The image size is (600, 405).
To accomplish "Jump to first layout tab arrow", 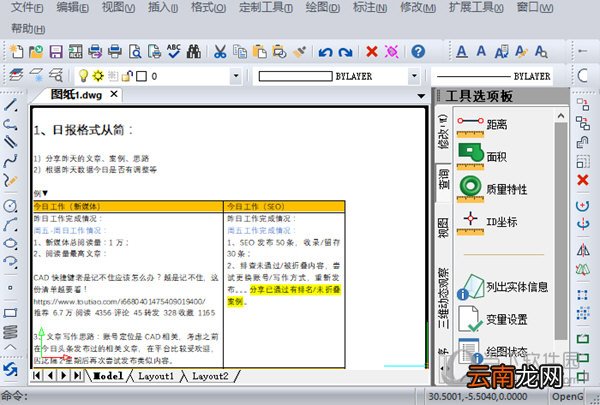I will (x=37, y=376).
